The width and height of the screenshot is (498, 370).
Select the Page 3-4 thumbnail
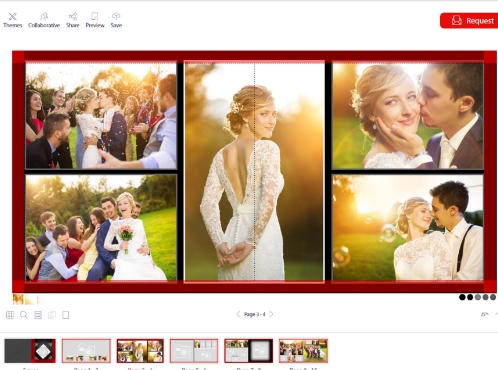pyautogui.click(x=140, y=351)
